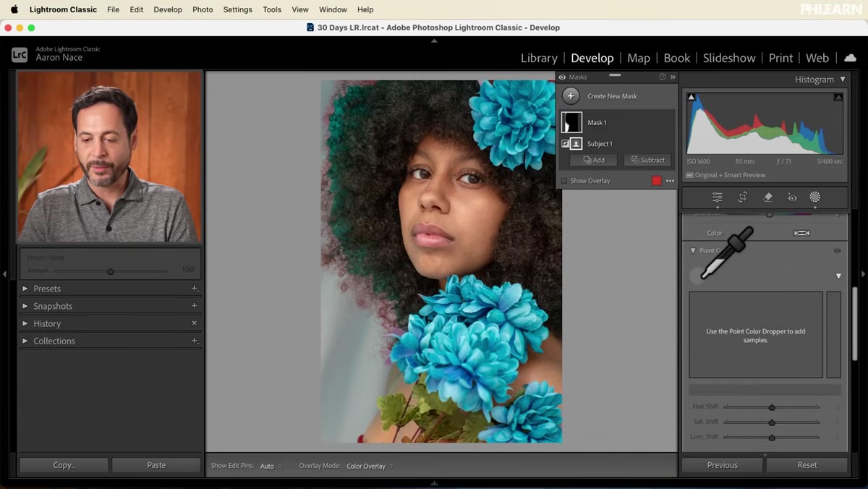This screenshot has height=489, width=868.
Task: Click the plus next to Snapshots
Action: coord(194,306)
